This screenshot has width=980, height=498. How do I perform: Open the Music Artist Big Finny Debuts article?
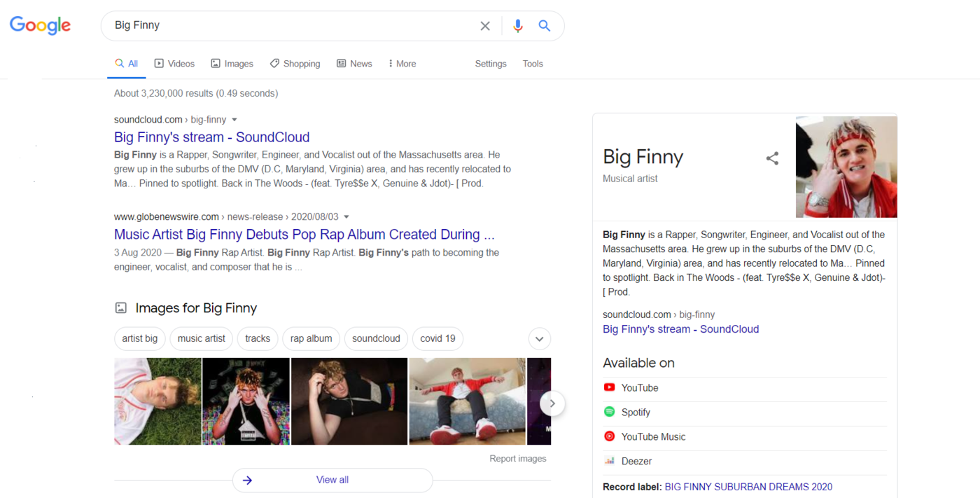[x=304, y=235]
